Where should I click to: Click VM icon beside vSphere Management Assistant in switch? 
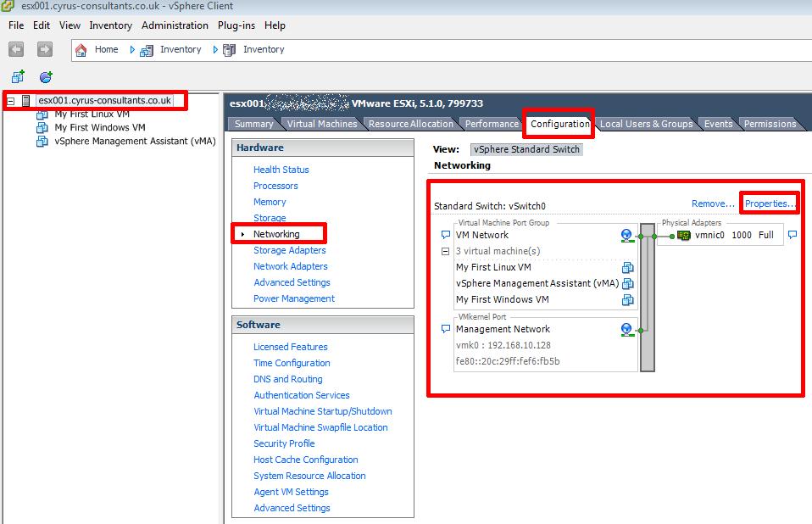pyautogui.click(x=627, y=283)
